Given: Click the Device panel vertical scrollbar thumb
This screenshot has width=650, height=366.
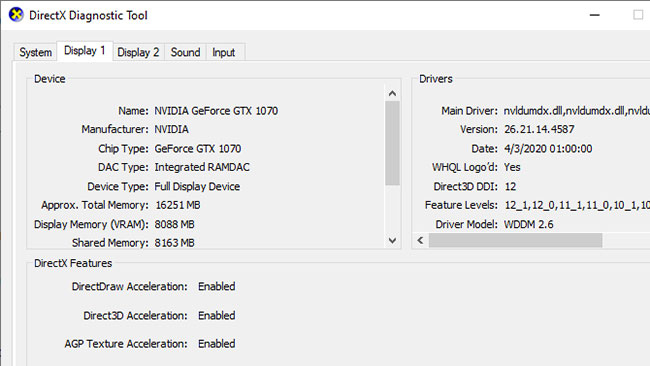Looking at the screenshot, I should coord(392,143).
